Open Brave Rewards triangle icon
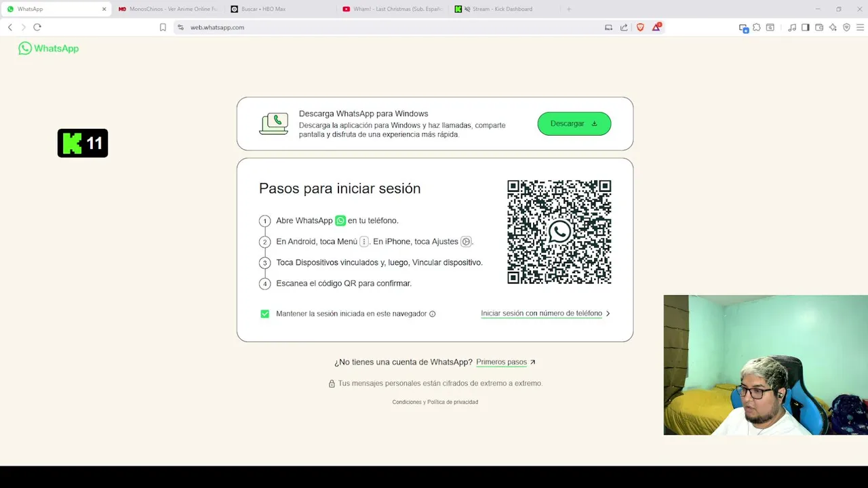The image size is (868, 488). pos(656,27)
